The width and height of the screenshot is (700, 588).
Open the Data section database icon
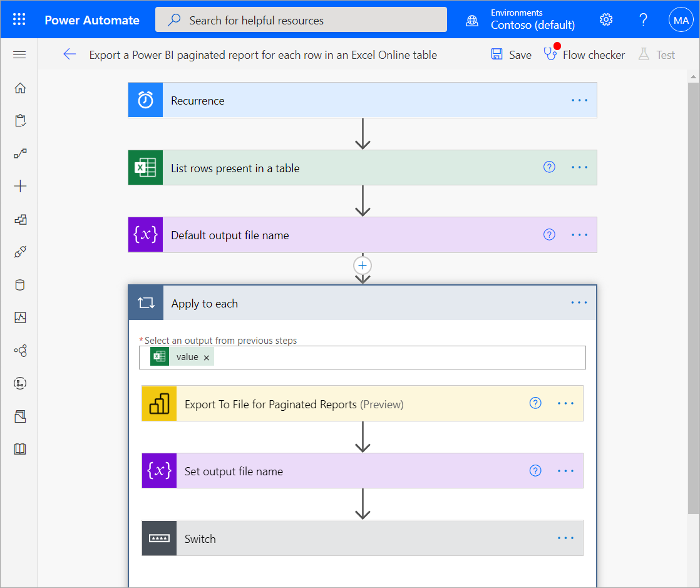click(x=19, y=284)
